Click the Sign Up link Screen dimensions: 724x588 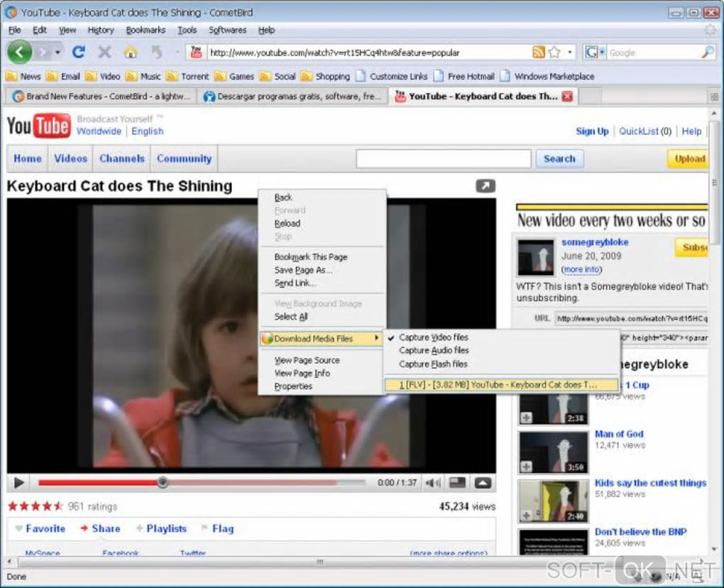[x=593, y=131]
